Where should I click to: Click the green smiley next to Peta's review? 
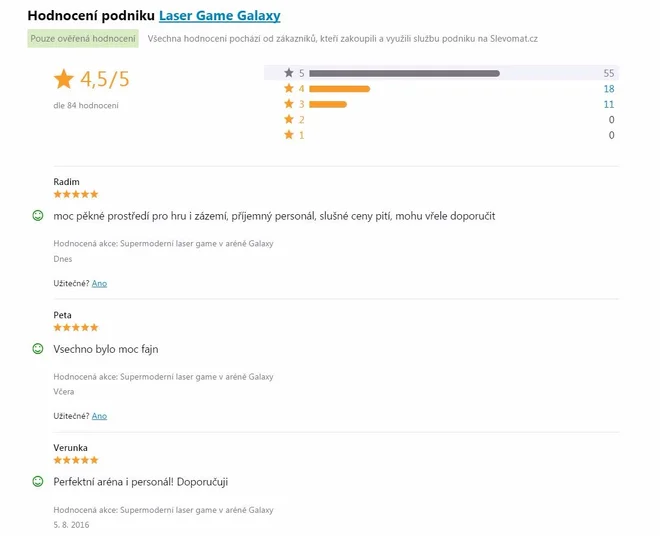[x=38, y=349]
